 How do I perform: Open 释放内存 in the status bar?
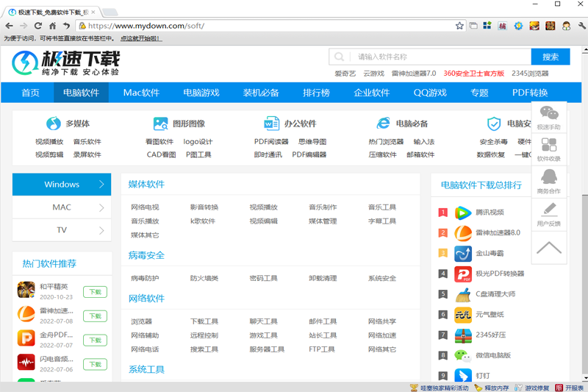(492, 388)
